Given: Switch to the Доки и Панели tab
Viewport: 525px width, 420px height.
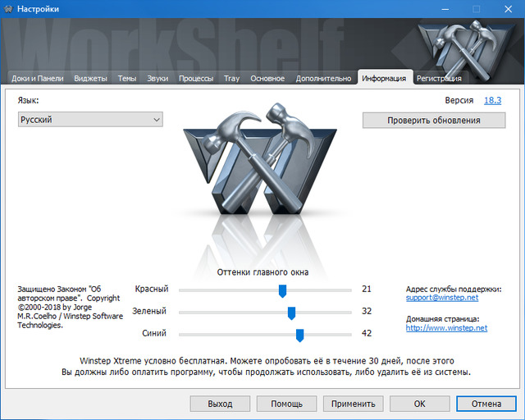Looking at the screenshot, I should pyautogui.click(x=38, y=79).
